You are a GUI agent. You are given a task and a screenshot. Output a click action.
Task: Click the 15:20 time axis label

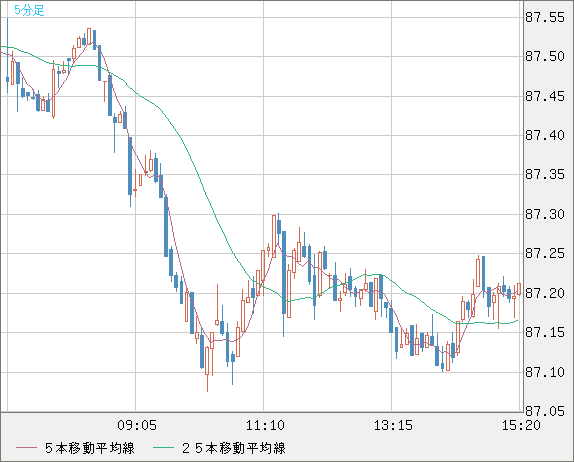point(521,425)
